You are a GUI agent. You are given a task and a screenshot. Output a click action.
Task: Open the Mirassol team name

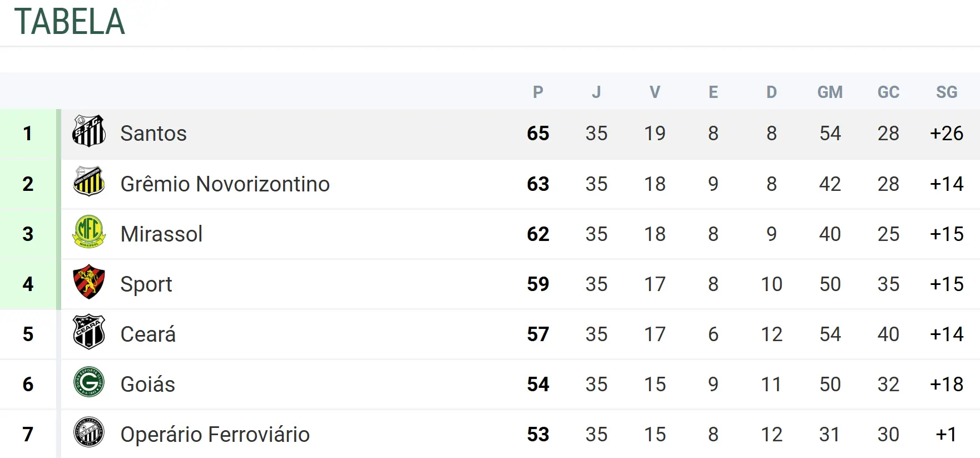pyautogui.click(x=161, y=234)
